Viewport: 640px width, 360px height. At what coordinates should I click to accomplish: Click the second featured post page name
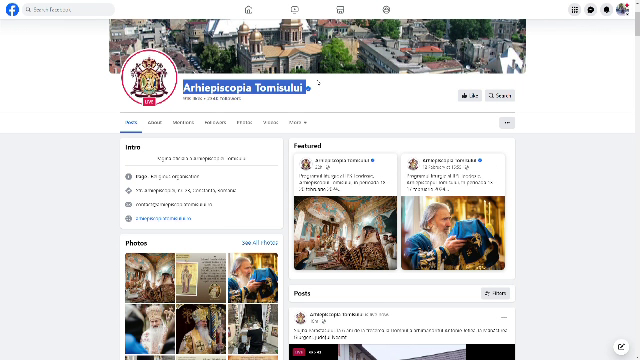pyautogui.click(x=450, y=160)
